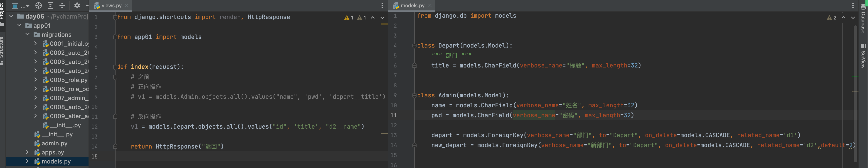Collapse the day05 project root folder
Viewport: 868px width, 168px height.
click(x=11, y=16)
